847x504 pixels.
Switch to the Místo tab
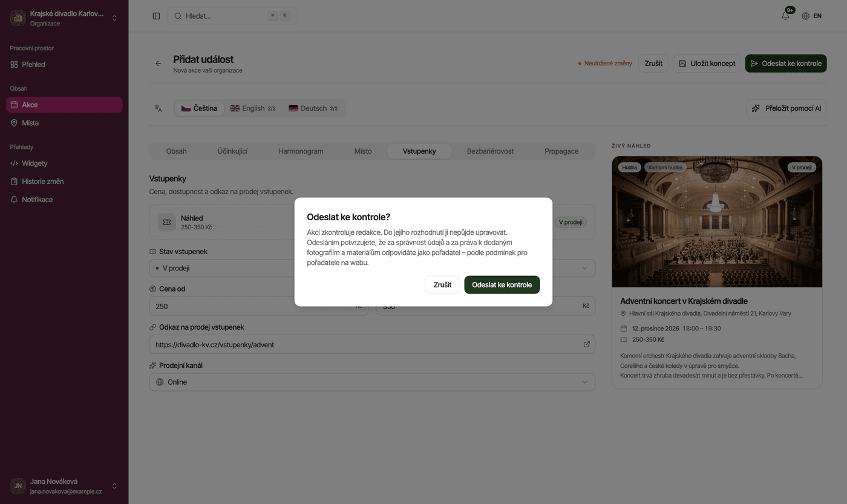pyautogui.click(x=363, y=151)
